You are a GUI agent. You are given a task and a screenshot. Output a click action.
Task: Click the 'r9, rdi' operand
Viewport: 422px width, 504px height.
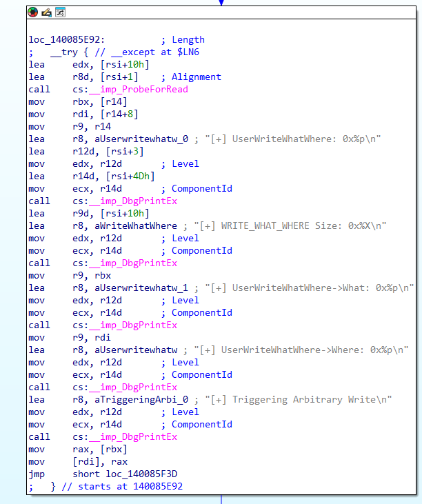tap(92, 338)
